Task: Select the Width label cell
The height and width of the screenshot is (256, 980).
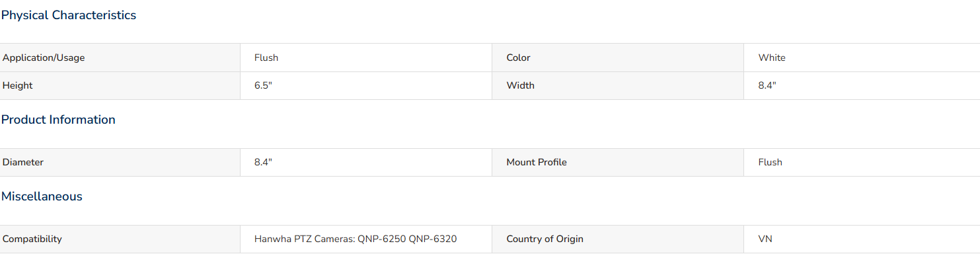Action: click(x=618, y=85)
